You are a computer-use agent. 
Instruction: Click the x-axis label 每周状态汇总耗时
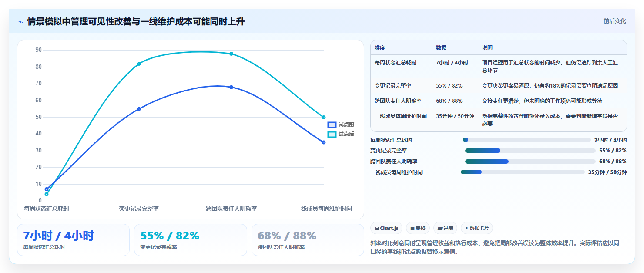[x=47, y=209]
